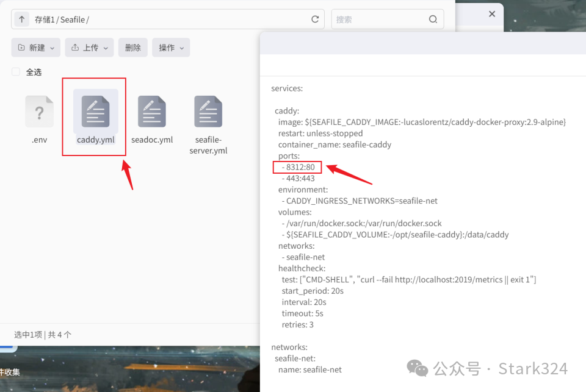Viewport: 586px width, 392px height.
Task: Expand the 新建 dropdown
Action: tap(36, 48)
